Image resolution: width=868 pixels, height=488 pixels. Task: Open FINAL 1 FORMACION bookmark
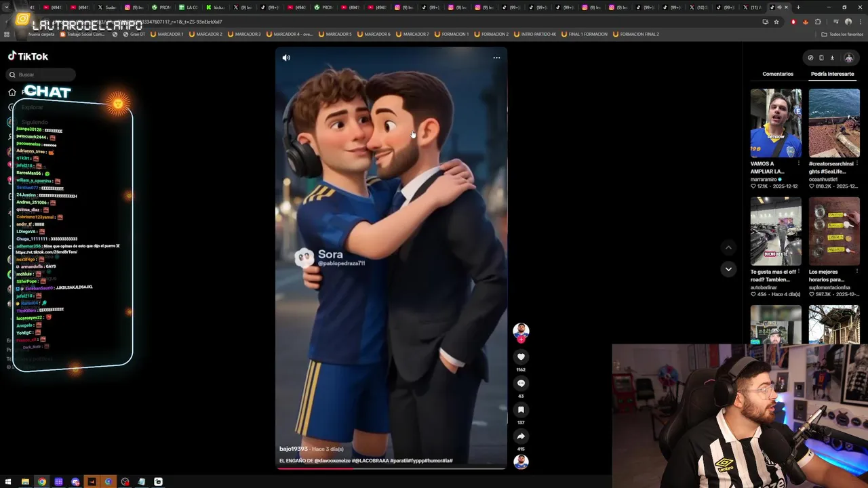coord(584,34)
